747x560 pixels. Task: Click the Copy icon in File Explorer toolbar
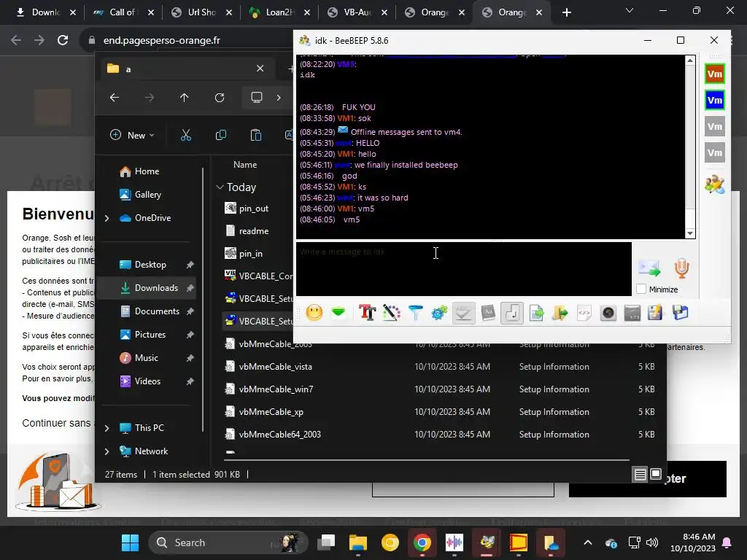[x=221, y=135]
